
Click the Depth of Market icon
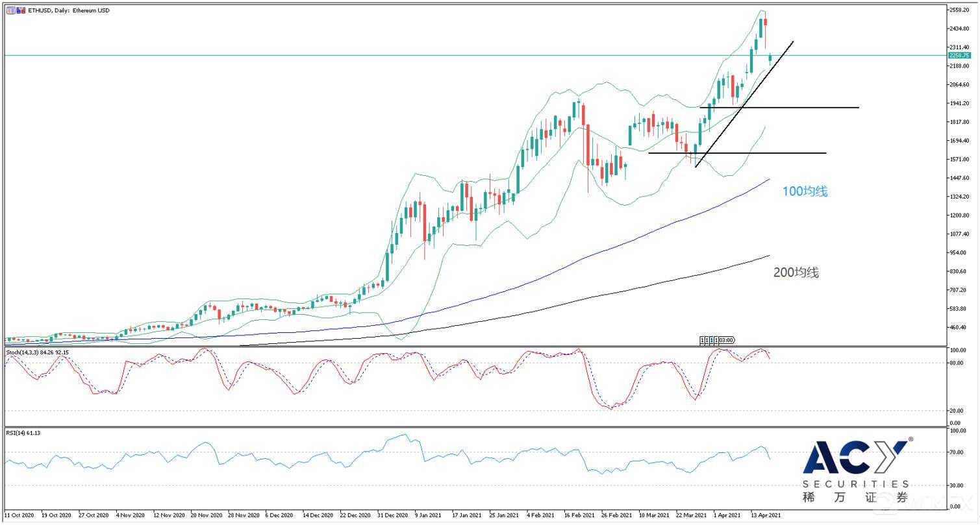[19, 10]
